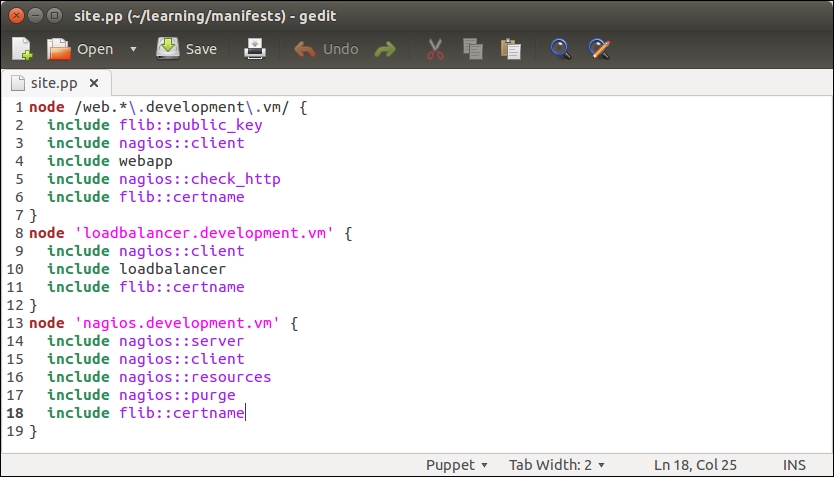Viewport: 834px width, 477px height.
Task: Paste from clipboard icon
Action: click(x=510, y=49)
